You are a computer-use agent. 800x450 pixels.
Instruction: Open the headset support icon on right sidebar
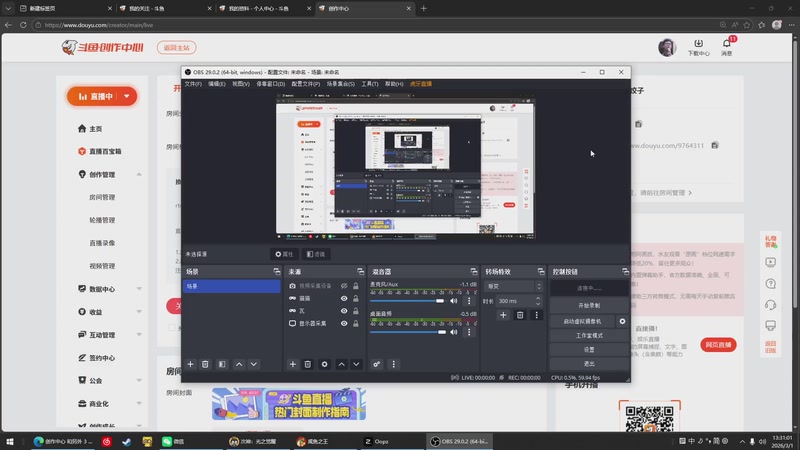tap(770, 305)
